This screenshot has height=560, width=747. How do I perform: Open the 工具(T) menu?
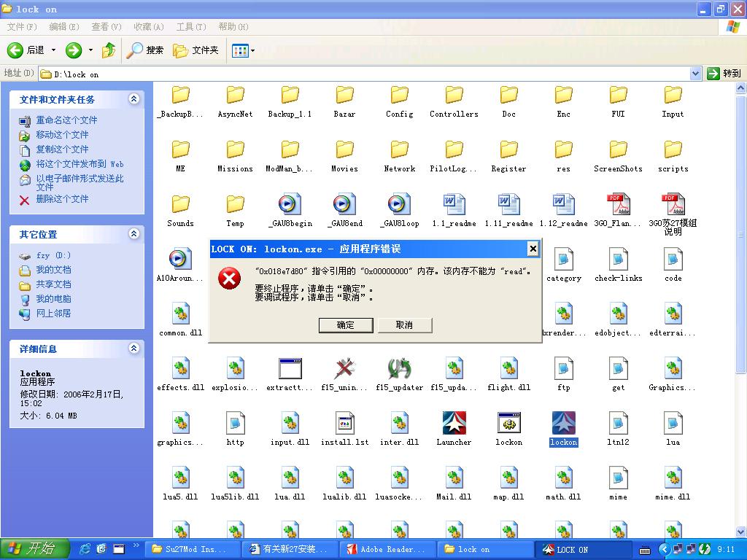191,27
